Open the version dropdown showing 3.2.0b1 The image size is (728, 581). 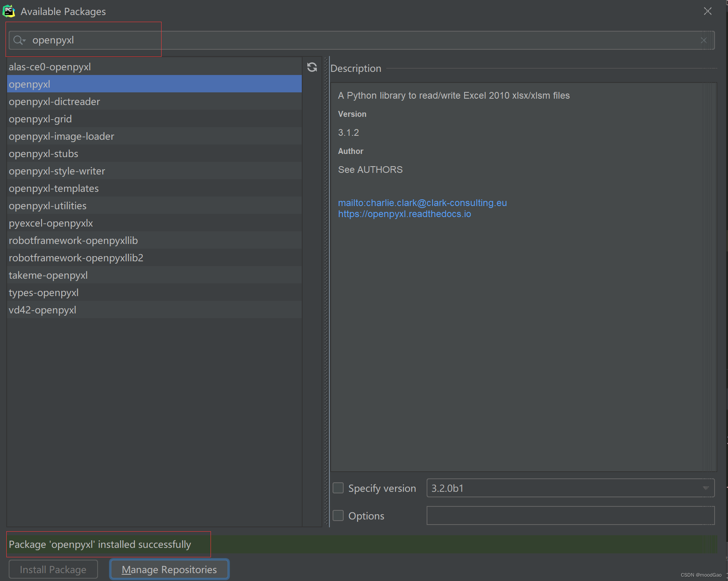[x=705, y=488]
